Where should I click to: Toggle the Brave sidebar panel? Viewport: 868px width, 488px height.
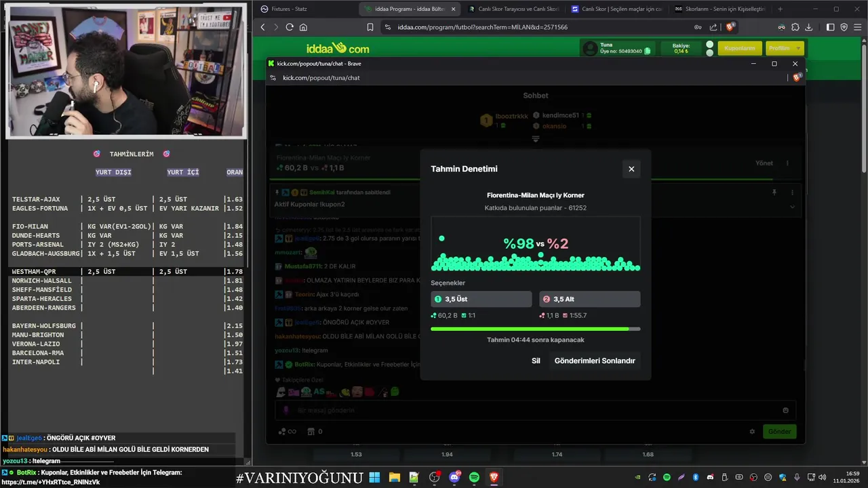pyautogui.click(x=831, y=27)
